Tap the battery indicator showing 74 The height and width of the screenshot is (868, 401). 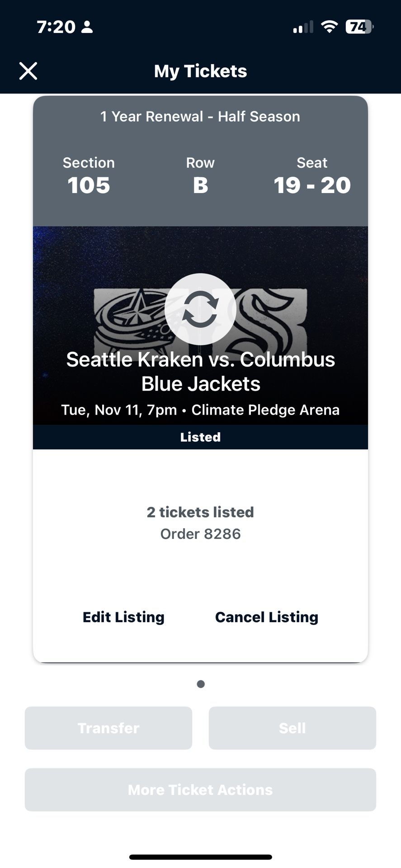[x=359, y=26]
